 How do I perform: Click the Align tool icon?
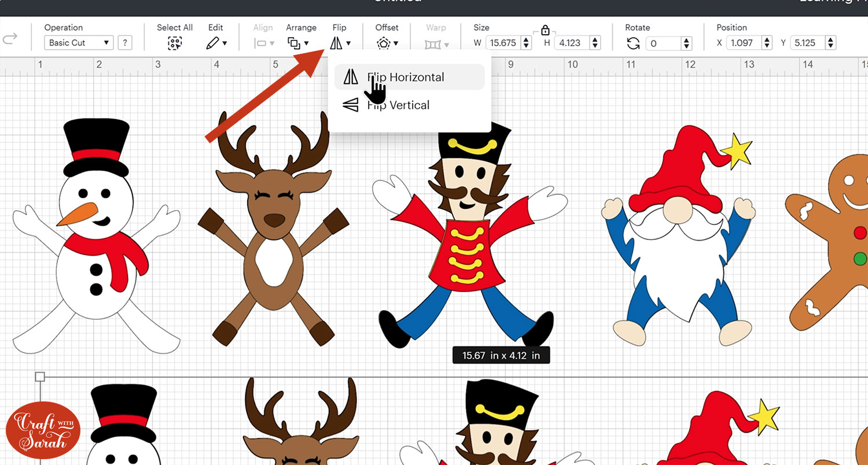tap(260, 42)
